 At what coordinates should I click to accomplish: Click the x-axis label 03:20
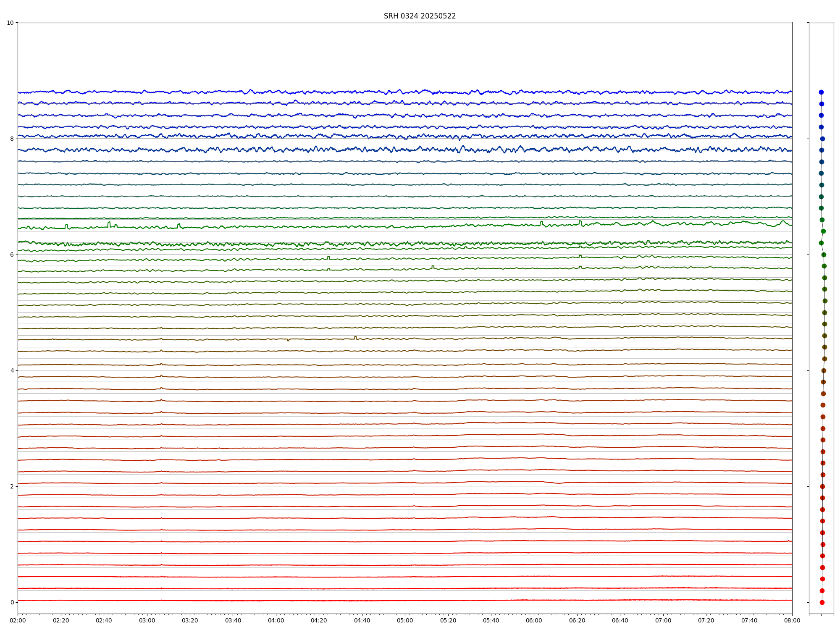click(190, 620)
